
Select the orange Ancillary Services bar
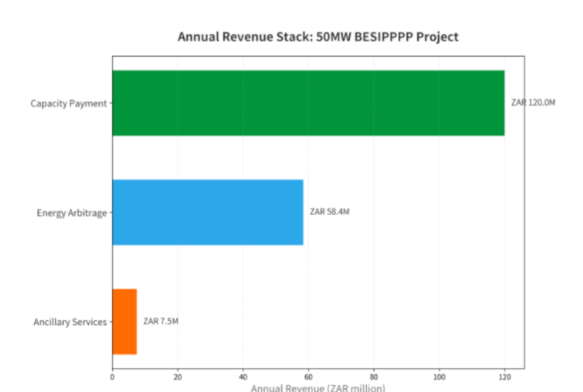click(x=124, y=322)
